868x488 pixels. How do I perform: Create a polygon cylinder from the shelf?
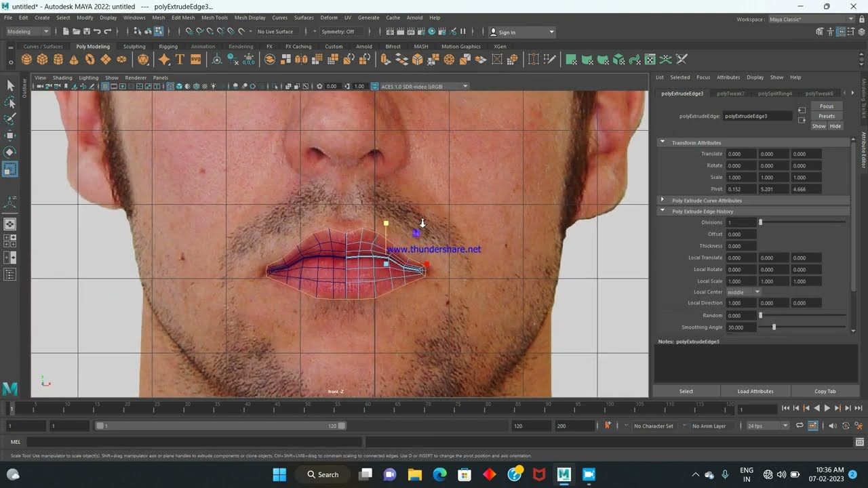(x=58, y=60)
